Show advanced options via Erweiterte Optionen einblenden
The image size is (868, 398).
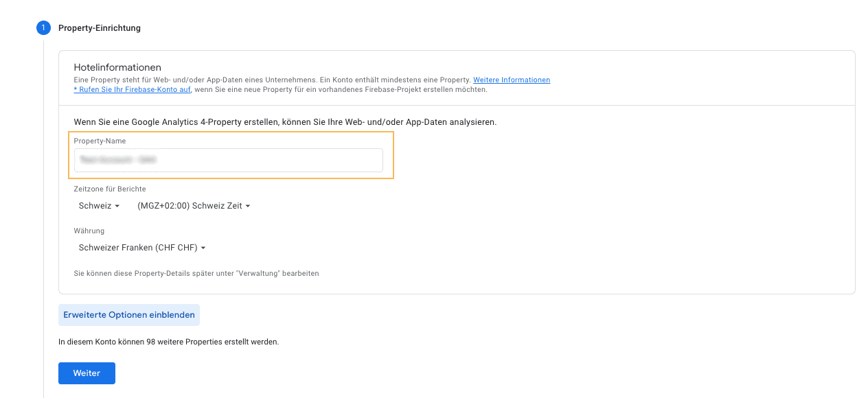(129, 315)
